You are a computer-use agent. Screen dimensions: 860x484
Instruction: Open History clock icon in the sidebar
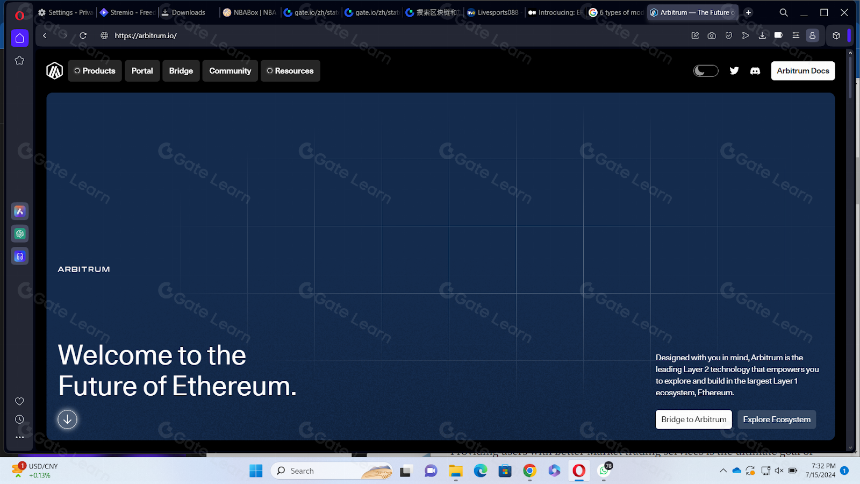(x=20, y=419)
